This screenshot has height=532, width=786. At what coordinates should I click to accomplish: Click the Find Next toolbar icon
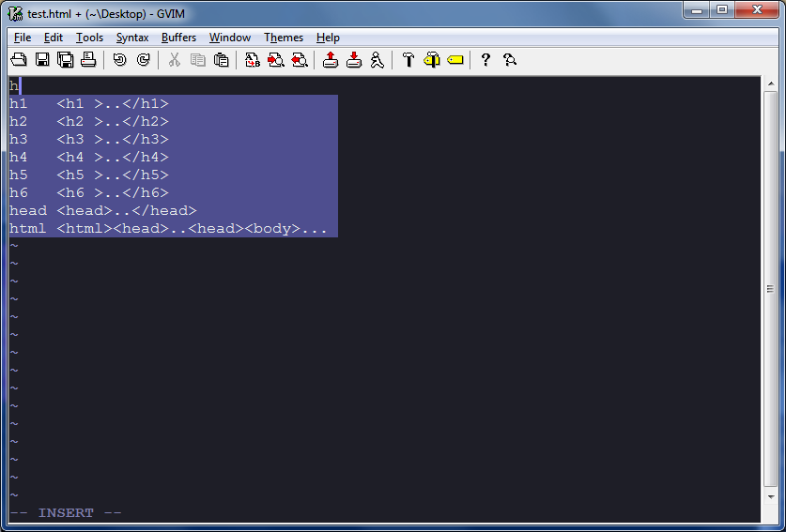click(276, 60)
